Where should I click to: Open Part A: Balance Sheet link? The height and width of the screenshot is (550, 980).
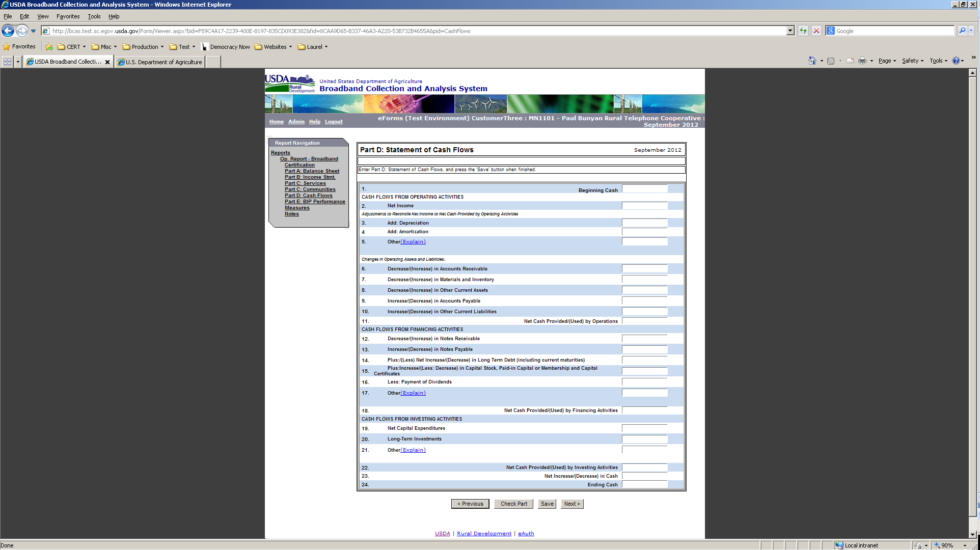coord(312,171)
